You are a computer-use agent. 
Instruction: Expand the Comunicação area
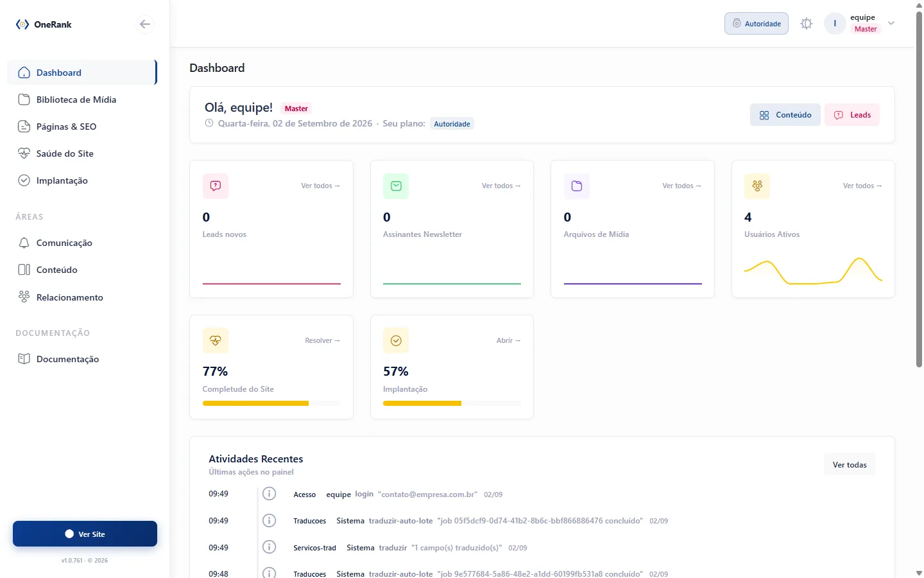pyautogui.click(x=82, y=243)
